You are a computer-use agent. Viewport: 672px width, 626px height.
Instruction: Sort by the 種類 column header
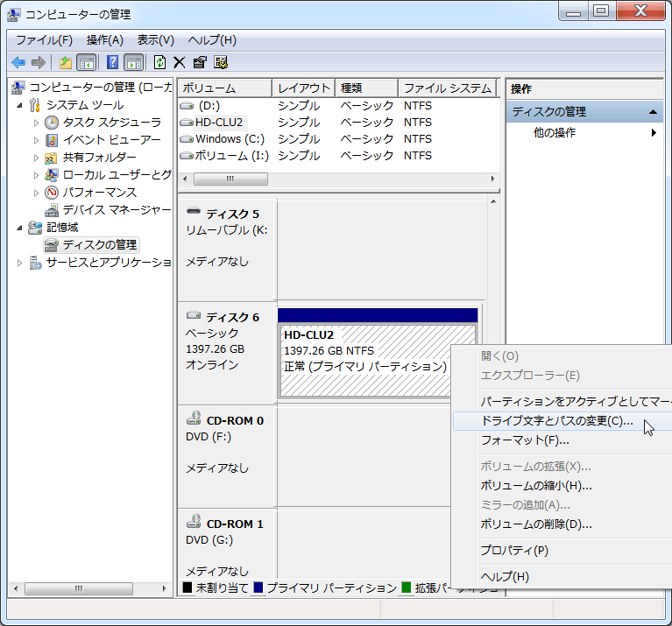366,88
